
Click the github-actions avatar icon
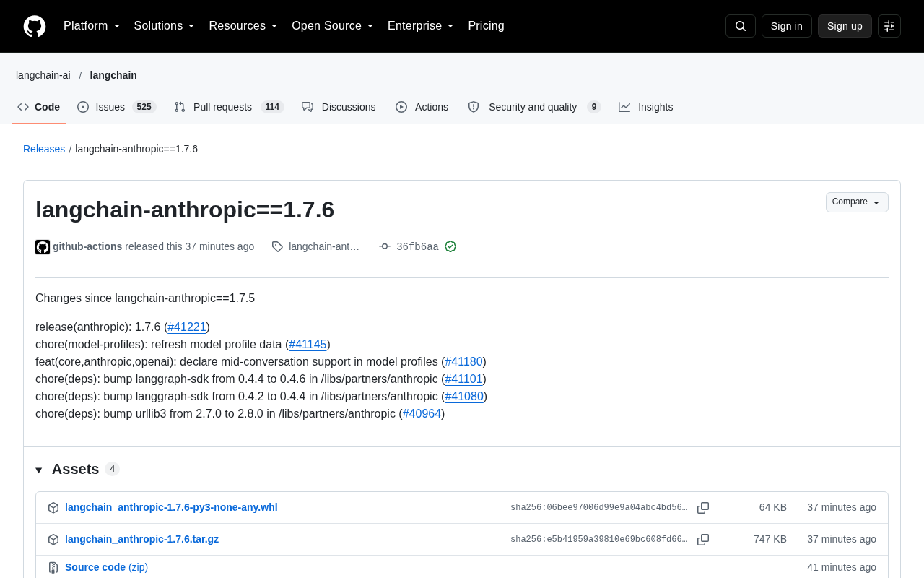[x=43, y=247]
